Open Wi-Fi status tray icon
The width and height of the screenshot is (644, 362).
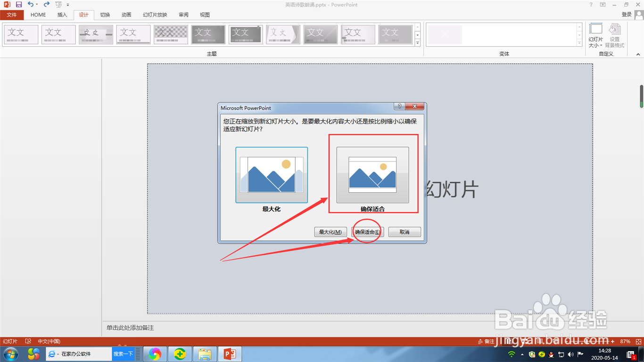point(512,354)
